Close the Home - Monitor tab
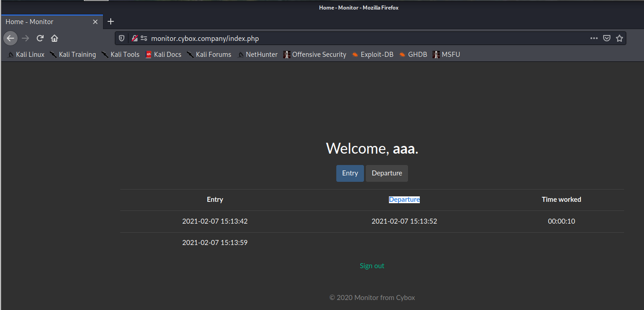The width and height of the screenshot is (644, 310). pyautogui.click(x=95, y=22)
